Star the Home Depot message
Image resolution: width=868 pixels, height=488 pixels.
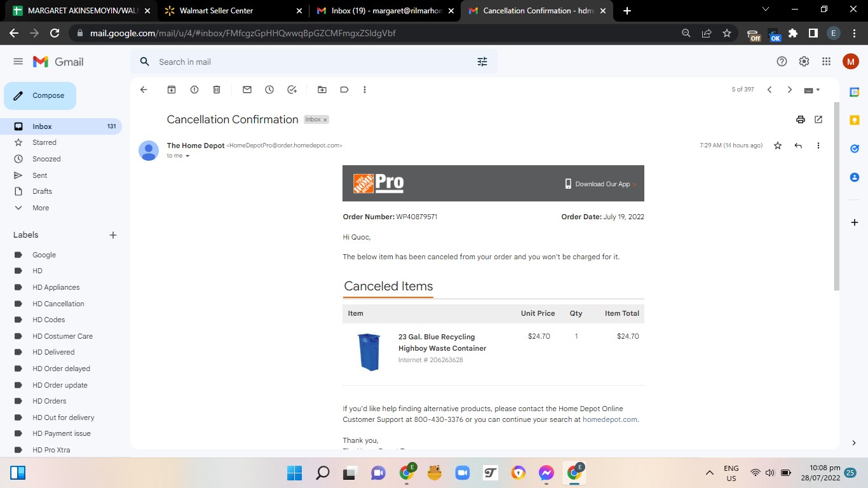778,146
